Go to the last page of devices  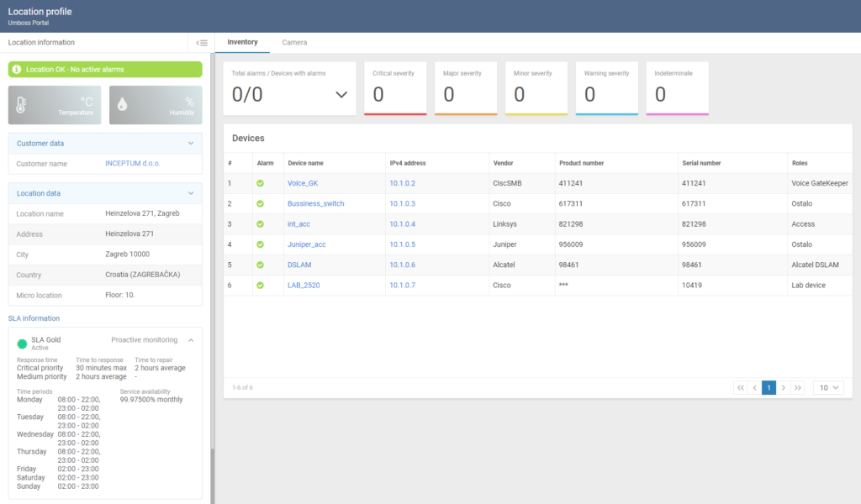798,387
